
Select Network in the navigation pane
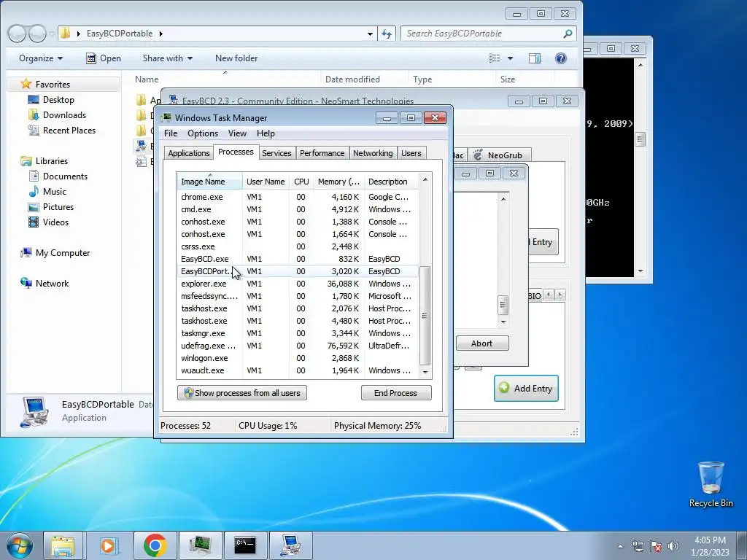(52, 284)
